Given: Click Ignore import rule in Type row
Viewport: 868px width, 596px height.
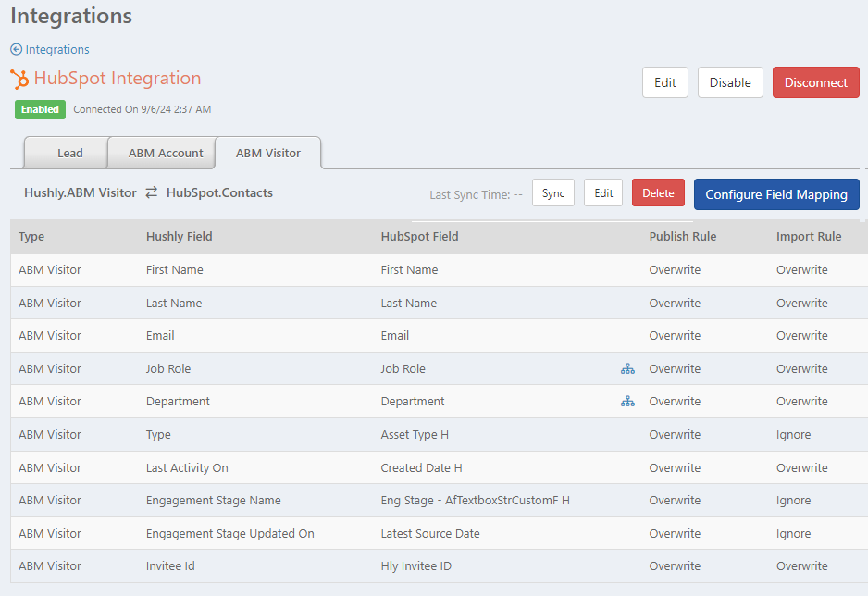Looking at the screenshot, I should [793, 434].
